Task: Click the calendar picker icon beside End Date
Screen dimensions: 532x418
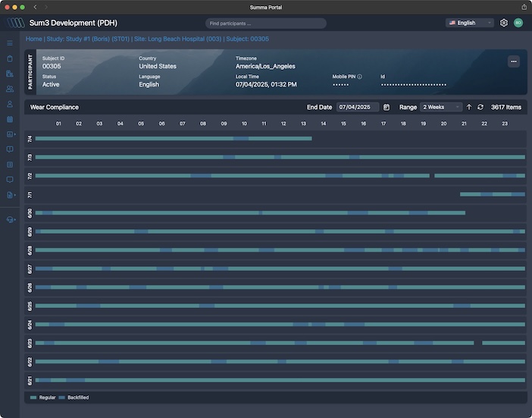Action: (386, 108)
